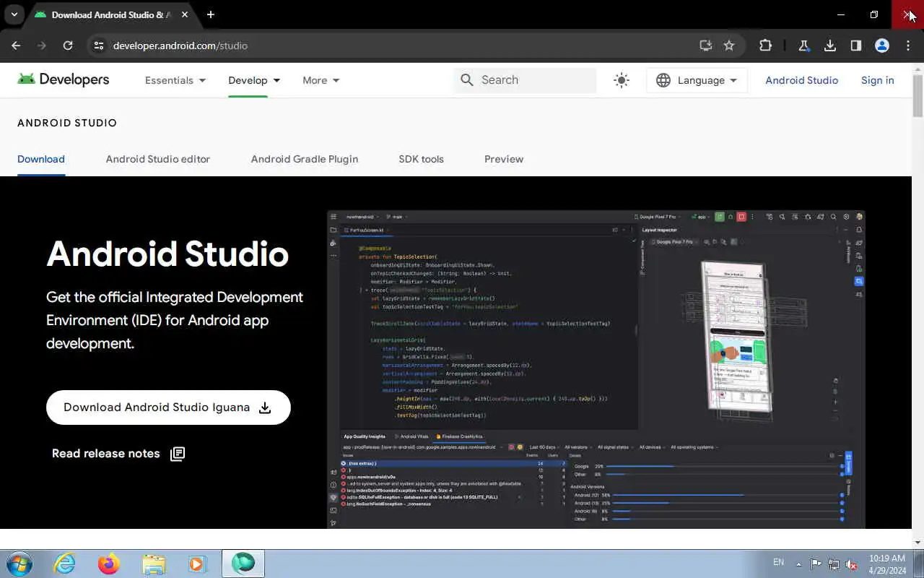
Task: Open Chrome Labs flask icon
Action: pyautogui.click(x=803, y=46)
